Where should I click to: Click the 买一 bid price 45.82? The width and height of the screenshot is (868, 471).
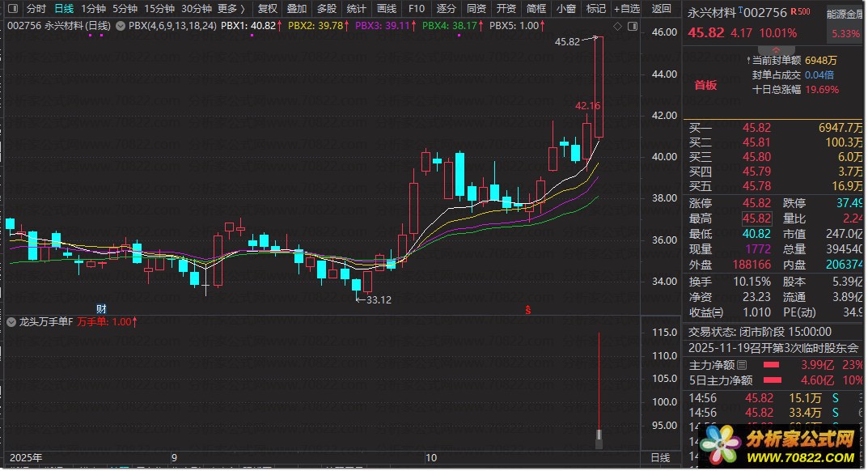756,128
